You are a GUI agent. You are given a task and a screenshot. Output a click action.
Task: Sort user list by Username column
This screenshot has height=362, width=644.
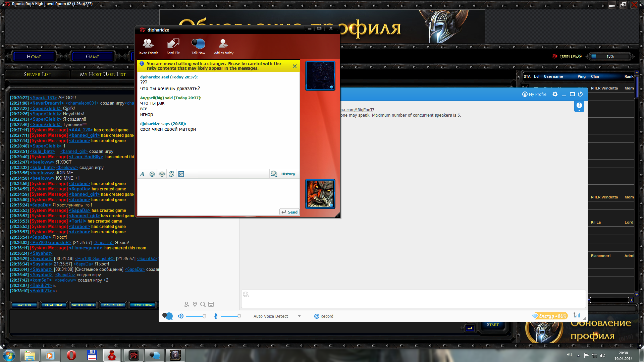click(x=553, y=76)
